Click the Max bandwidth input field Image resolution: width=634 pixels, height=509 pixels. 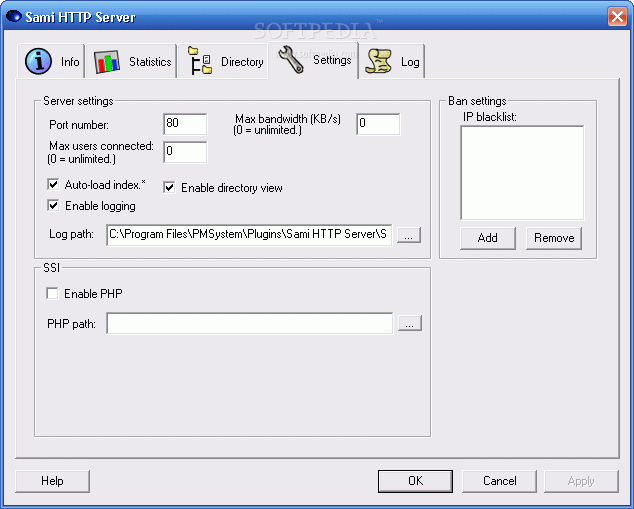click(x=378, y=124)
